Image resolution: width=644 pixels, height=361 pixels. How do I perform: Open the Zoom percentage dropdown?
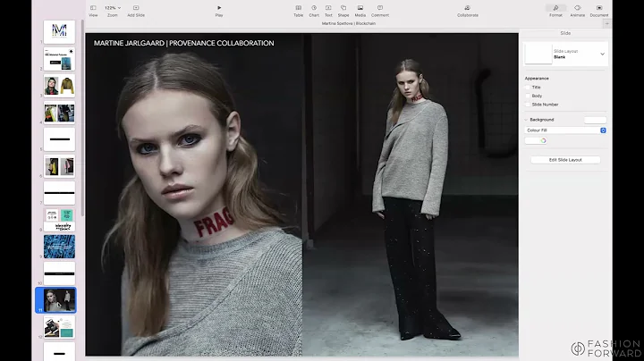112,8
